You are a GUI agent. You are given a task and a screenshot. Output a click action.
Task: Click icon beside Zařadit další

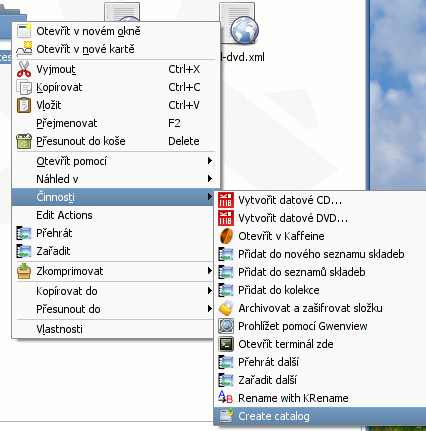(226, 380)
